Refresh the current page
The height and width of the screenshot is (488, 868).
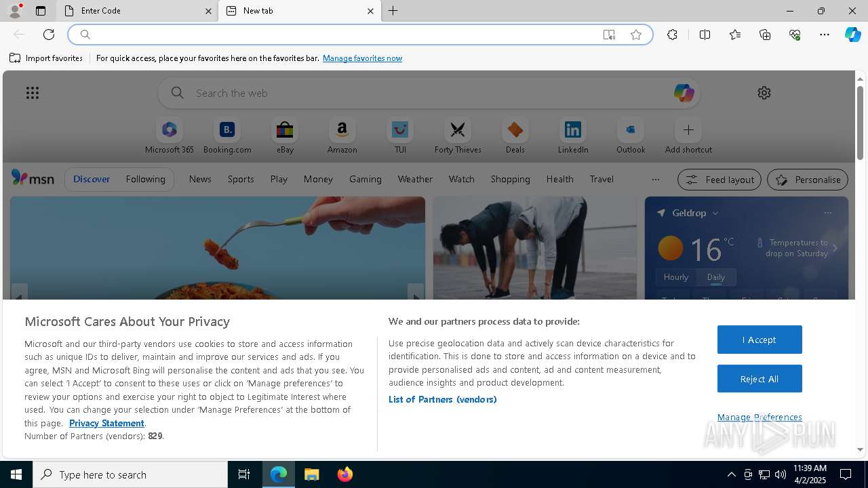49,35
